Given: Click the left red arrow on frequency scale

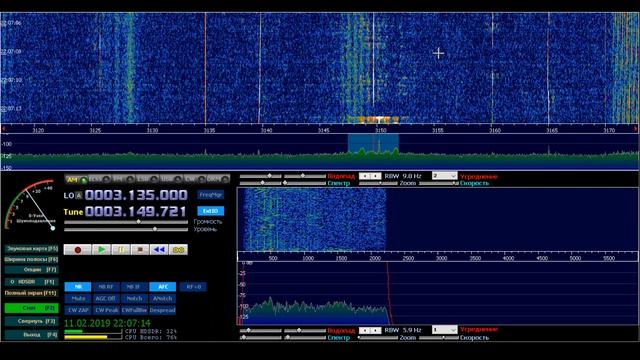Looking at the screenshot, I should tap(4, 129).
